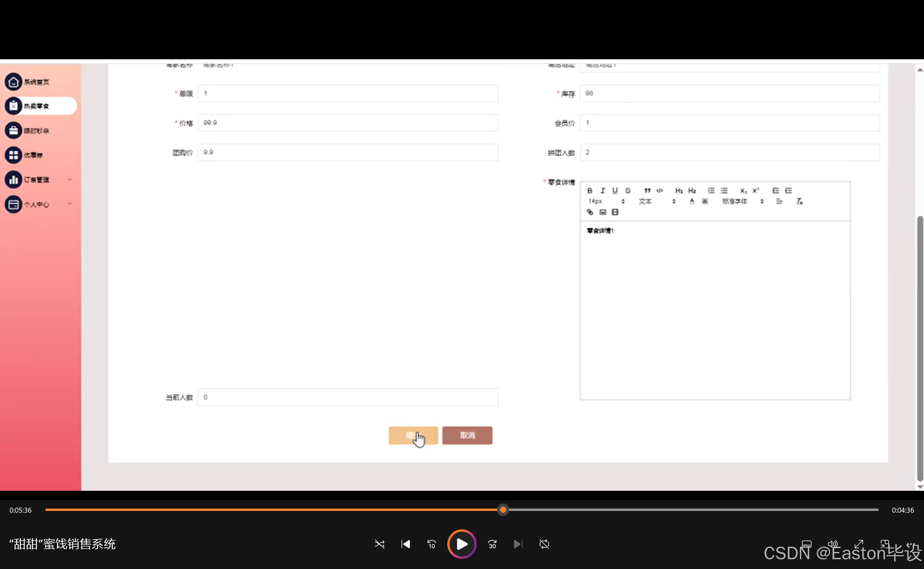Toggle strikethrough formatting in the editor

[x=628, y=191]
